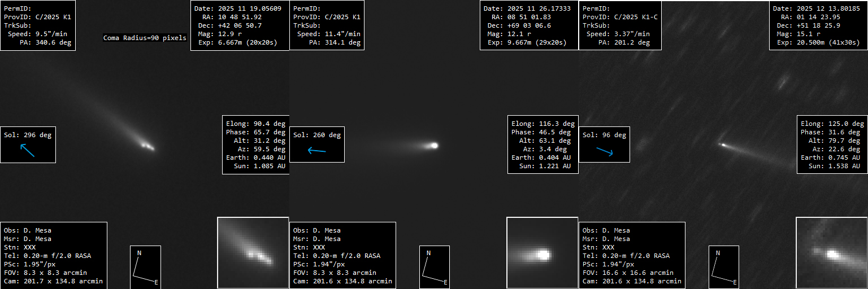This screenshot has height=289, width=868.
Task: Select the 'Cam: 201.7 x 134.8 arcmin' value
Action: click(54, 281)
